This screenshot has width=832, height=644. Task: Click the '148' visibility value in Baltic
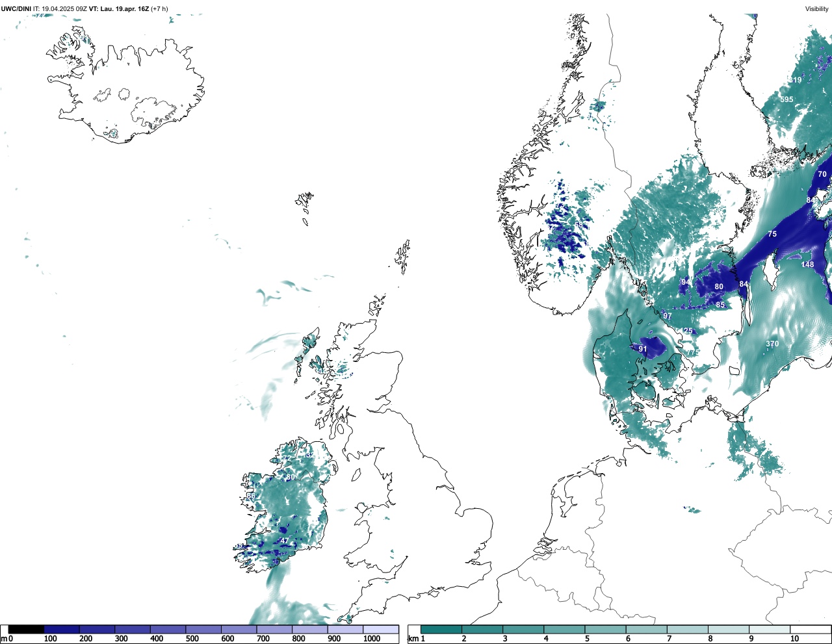807,264
